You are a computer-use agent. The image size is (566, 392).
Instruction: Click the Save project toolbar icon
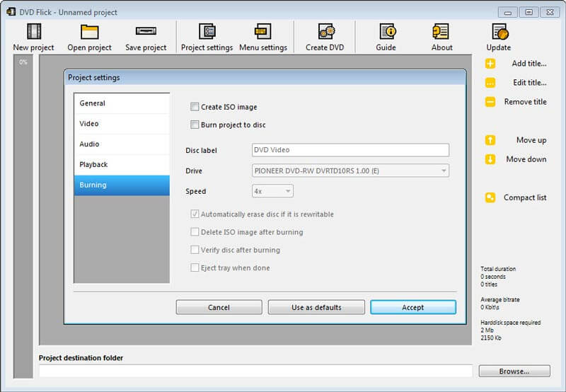click(146, 32)
